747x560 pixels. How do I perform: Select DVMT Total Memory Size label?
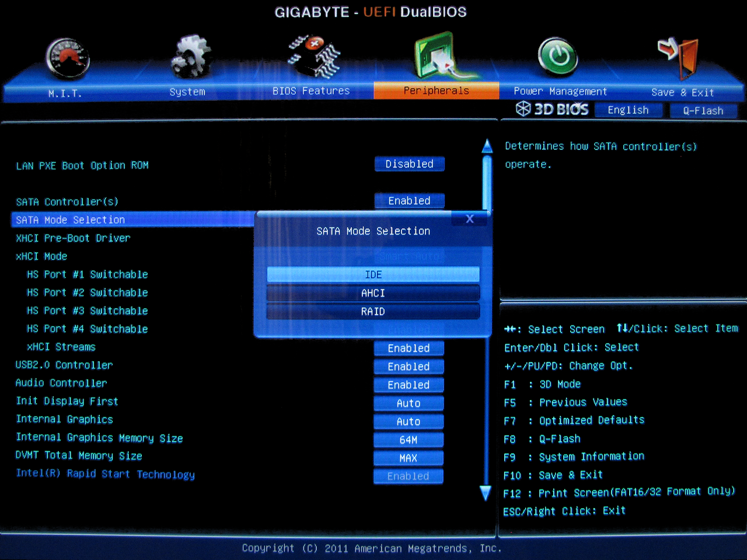click(x=79, y=456)
